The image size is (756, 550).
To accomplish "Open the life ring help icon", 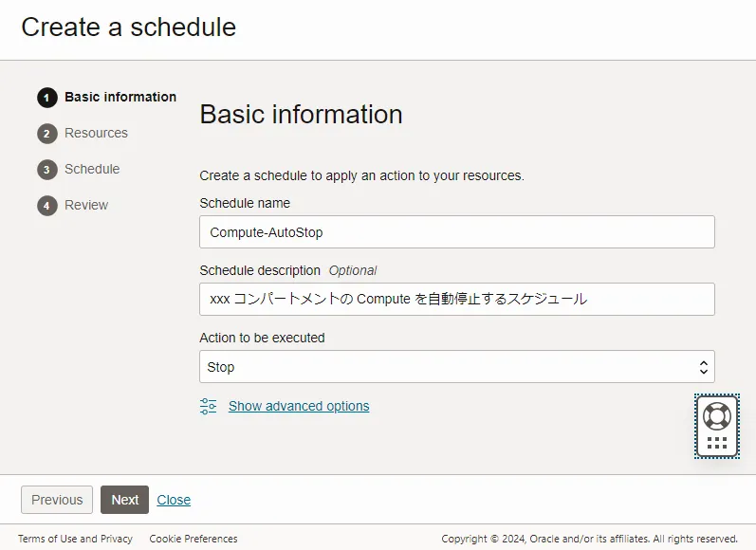I will (x=717, y=416).
